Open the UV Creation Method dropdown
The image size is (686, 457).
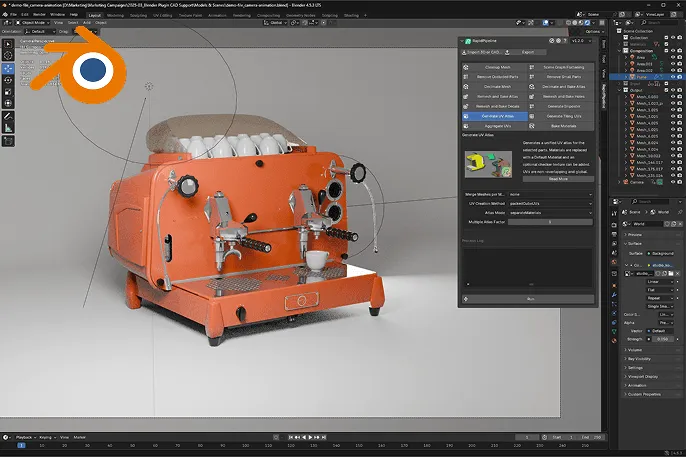pyautogui.click(x=550, y=203)
